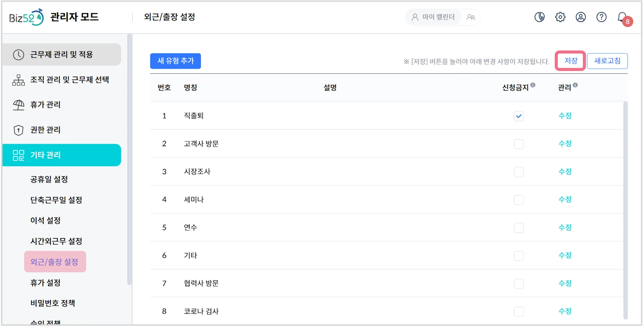Collapse the 기타 관리 sidebar section
644x328 pixels.
click(x=62, y=155)
